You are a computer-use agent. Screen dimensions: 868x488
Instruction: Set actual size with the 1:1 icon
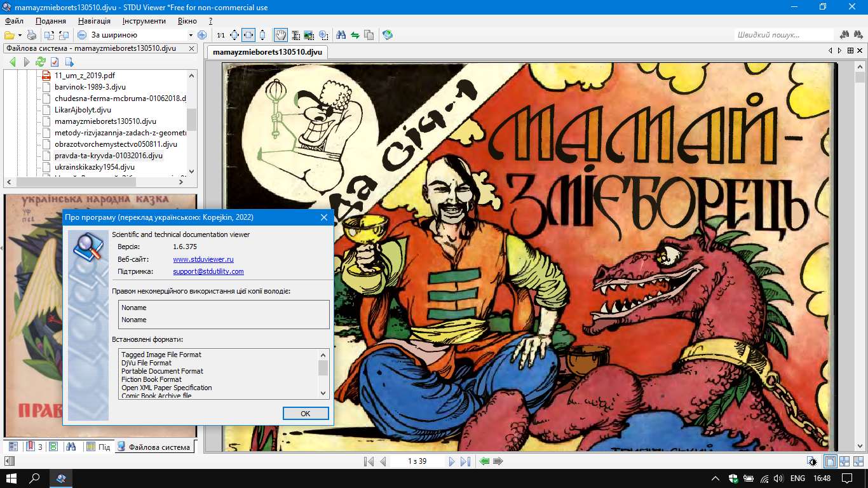[220, 35]
